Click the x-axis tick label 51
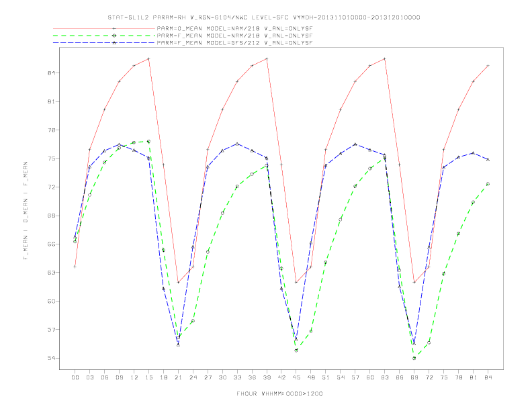Viewport: 532px width, 411px height. (326, 377)
